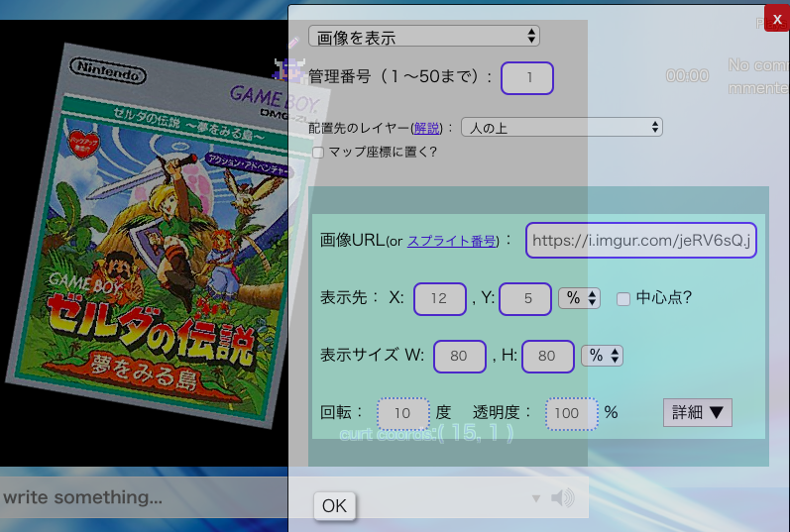This screenshot has width=790, height=532.
Task: Open the 画像を表示 action dropdown
Action: [x=424, y=37]
